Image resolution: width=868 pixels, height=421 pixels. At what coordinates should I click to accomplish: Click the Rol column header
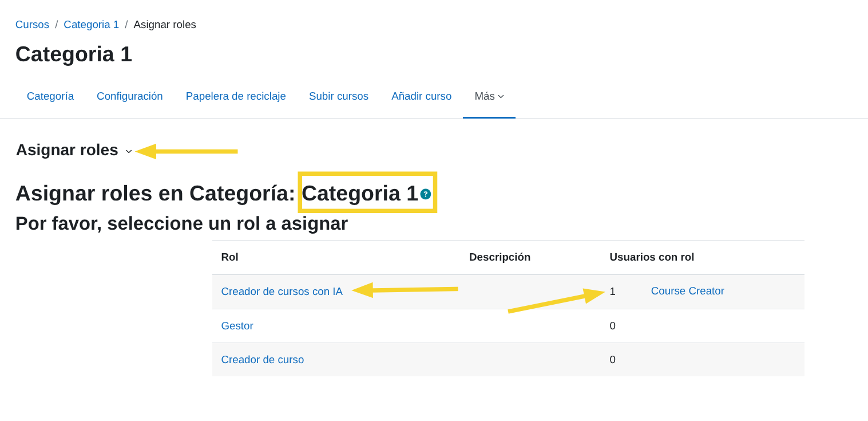click(x=229, y=257)
